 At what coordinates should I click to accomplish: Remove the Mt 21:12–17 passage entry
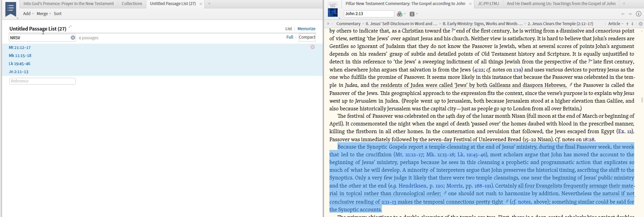click(313, 47)
